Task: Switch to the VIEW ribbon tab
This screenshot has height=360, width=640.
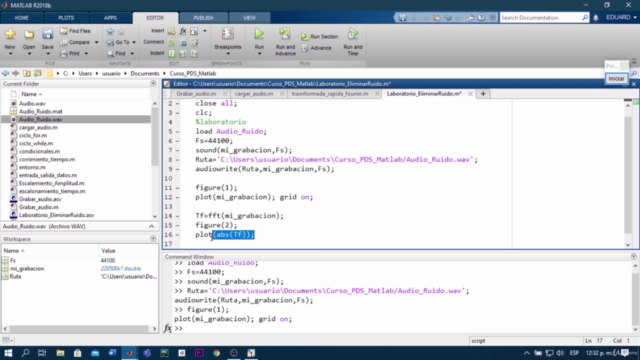Action: 249,18
